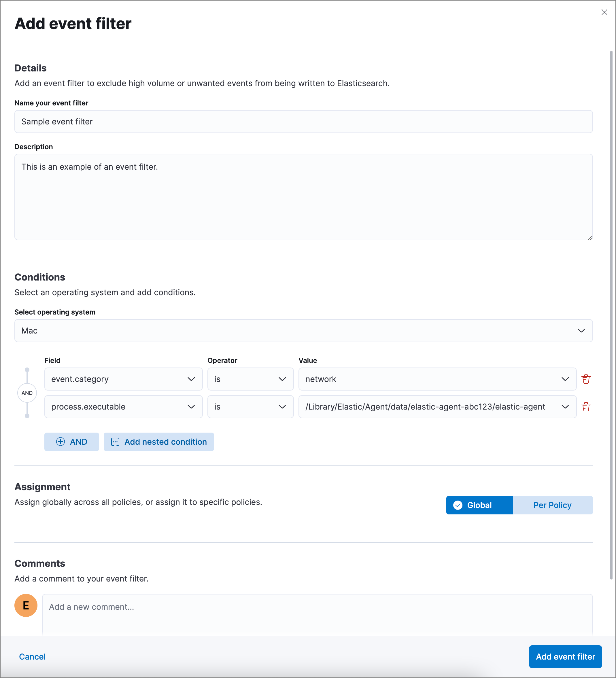
Task: Open the Select operating system dropdown
Action: click(x=303, y=331)
